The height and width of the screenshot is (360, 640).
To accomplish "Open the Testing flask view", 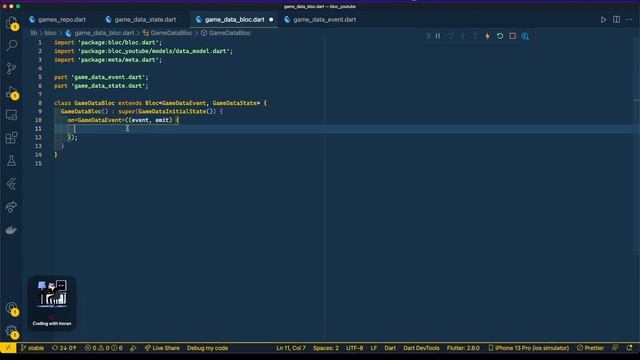I will (x=11, y=160).
